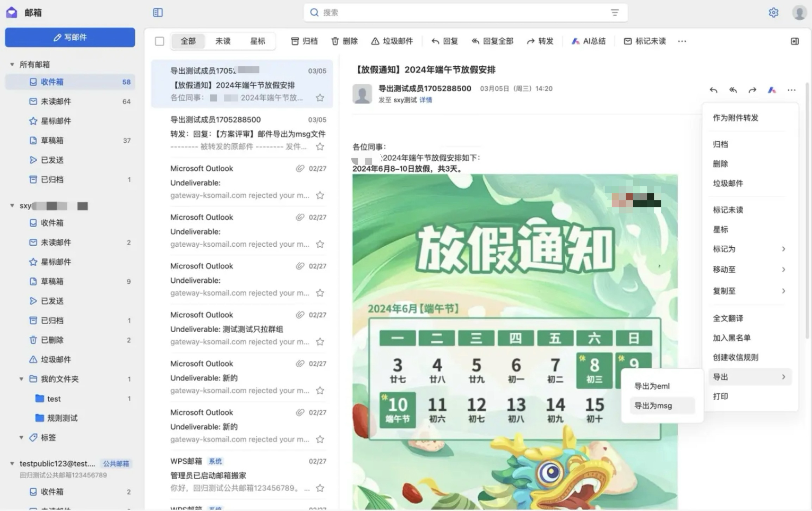Viewport: 812px width, 511px height.
Task: Toggle the right-side reading pane layout icon
Action: [794, 41]
